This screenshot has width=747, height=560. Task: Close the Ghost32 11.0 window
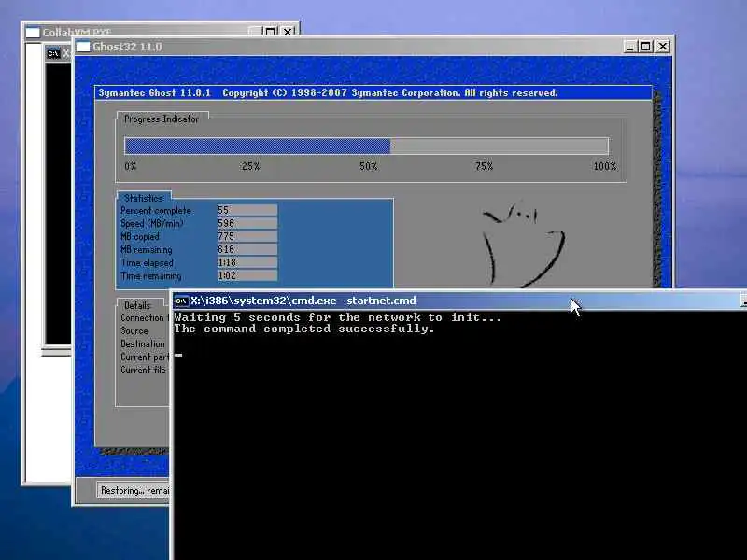tap(663, 47)
